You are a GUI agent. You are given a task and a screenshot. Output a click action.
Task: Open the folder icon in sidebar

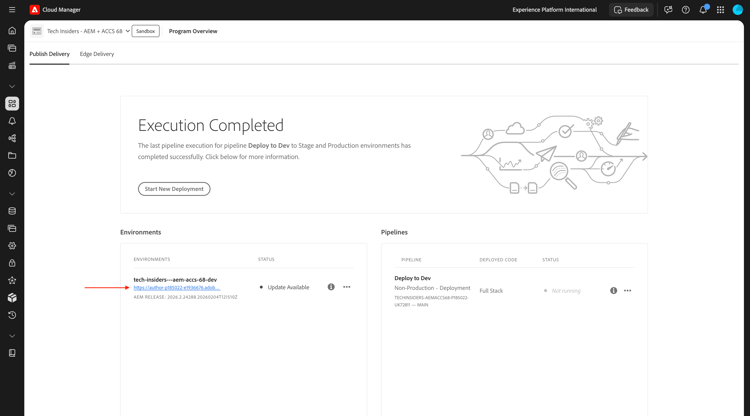point(12,156)
